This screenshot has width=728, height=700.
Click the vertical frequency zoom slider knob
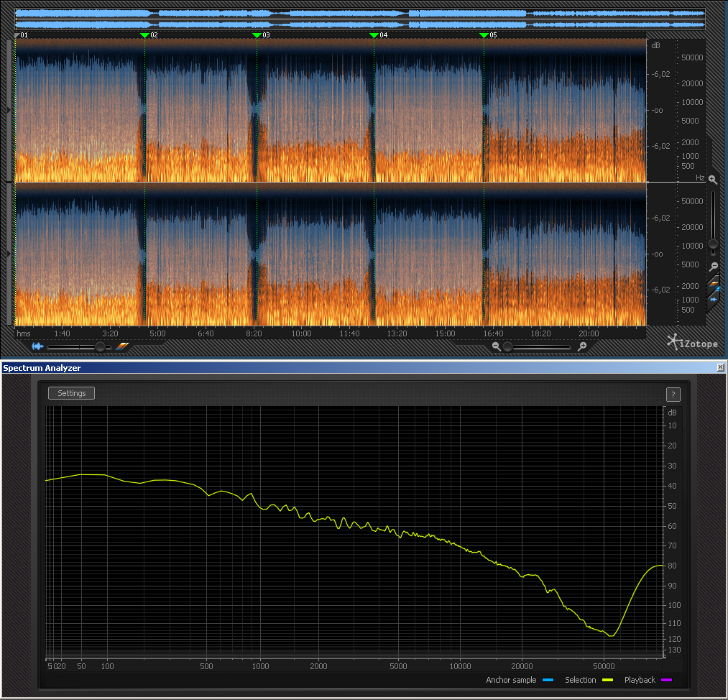[713, 244]
